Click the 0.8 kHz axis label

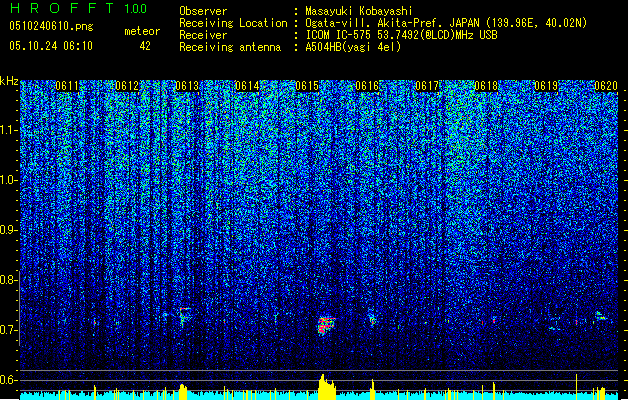coord(8,280)
